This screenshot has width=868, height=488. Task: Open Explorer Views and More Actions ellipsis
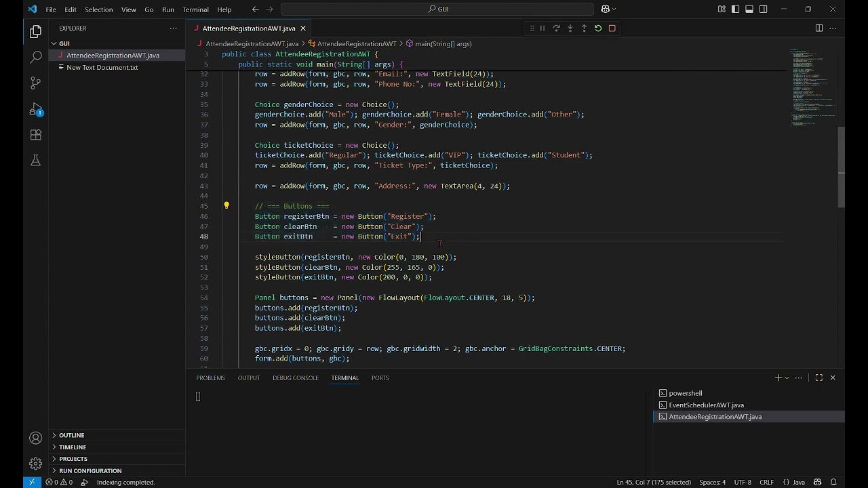pyautogui.click(x=174, y=28)
